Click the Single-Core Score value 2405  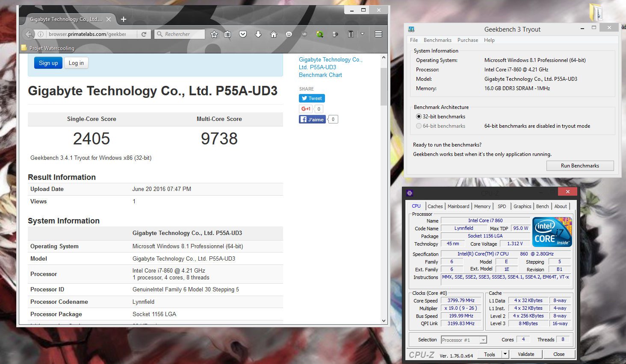tap(92, 138)
